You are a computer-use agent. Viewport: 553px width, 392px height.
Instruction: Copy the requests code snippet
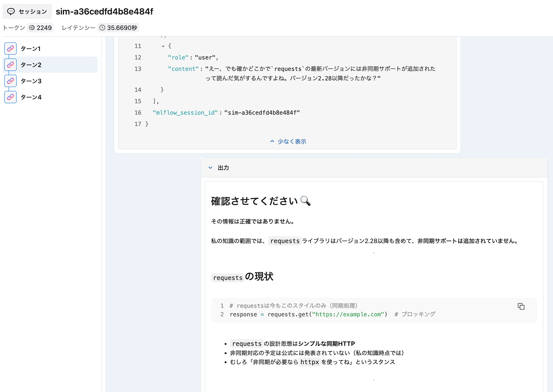point(521,306)
